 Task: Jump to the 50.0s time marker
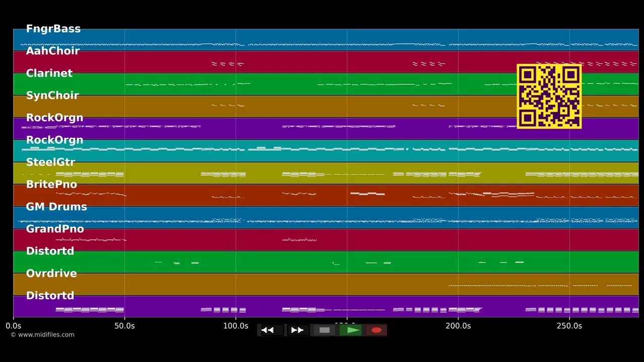[x=125, y=326]
